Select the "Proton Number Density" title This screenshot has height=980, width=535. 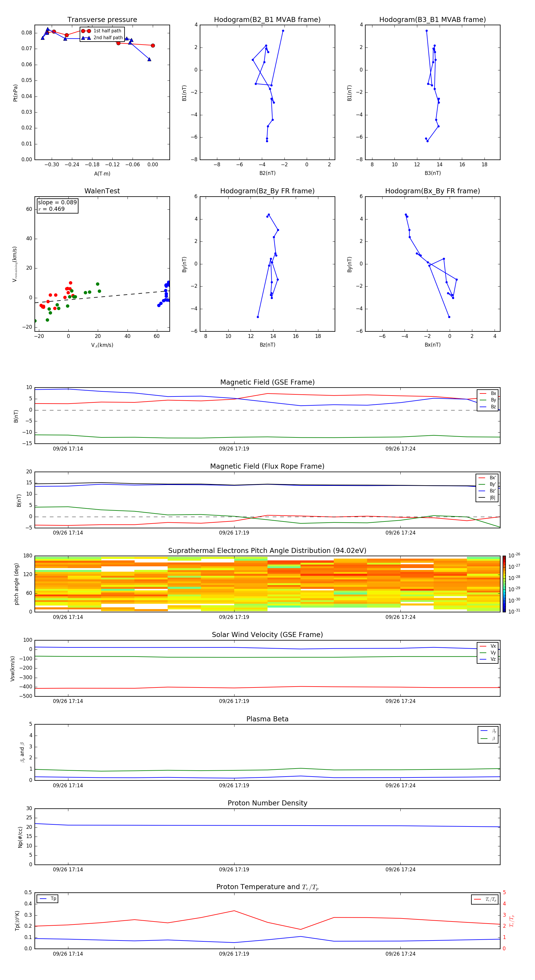pos(267,804)
